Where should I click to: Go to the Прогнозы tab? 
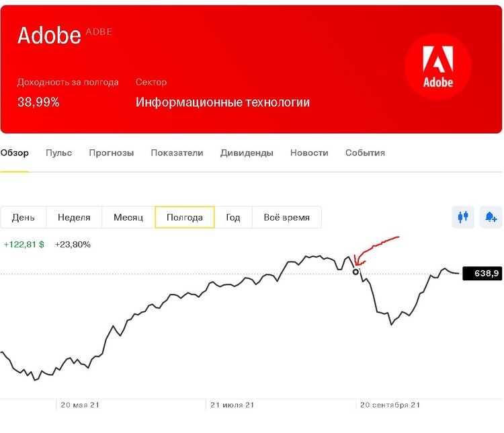111,153
